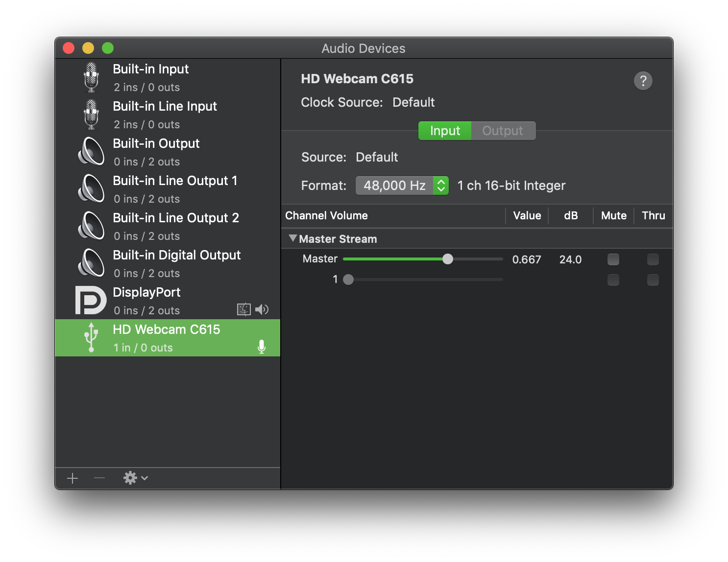Screen dimensions: 728x562
Task: Toggle Thru checkbox for Master channel
Action: (653, 259)
